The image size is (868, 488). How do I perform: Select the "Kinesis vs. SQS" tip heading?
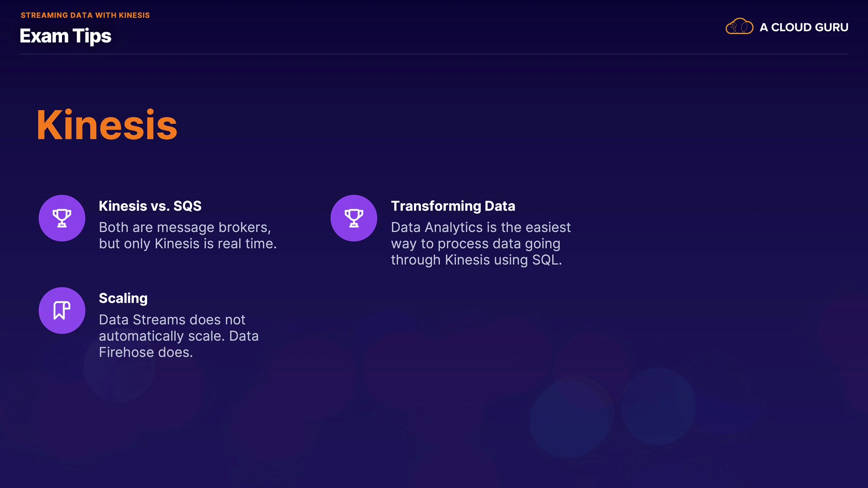pos(150,206)
